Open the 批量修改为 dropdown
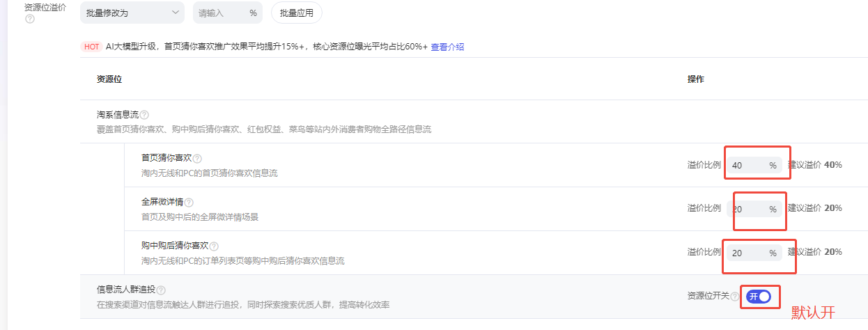 132,13
